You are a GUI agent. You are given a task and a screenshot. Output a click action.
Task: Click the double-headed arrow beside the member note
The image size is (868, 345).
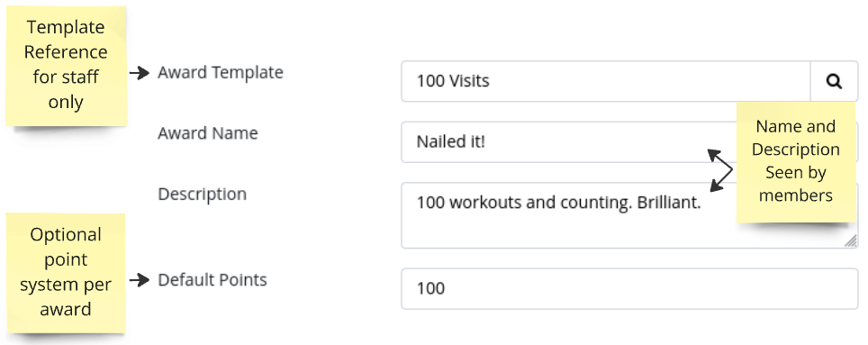(720, 170)
